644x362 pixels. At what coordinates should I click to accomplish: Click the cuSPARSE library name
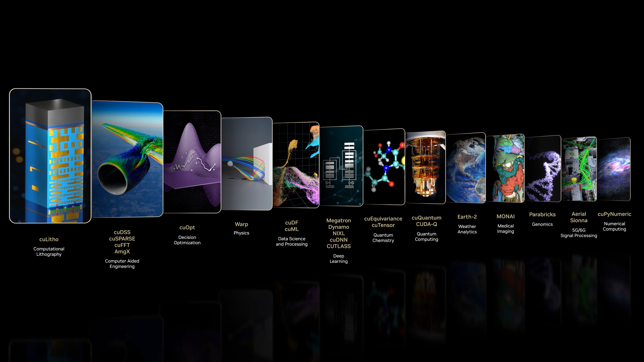[x=122, y=239]
